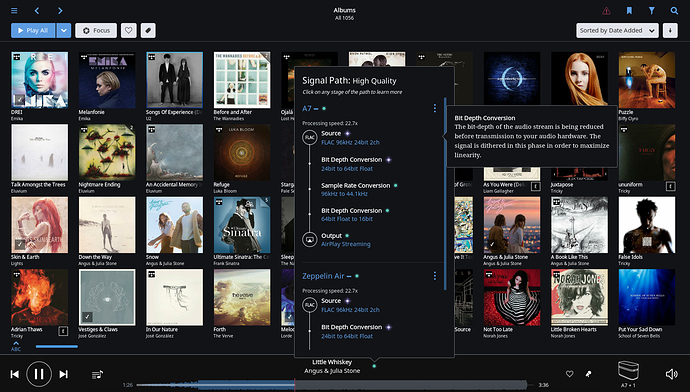This screenshot has width=690, height=392.
Task: Click the lyrics microphone icon
Action: 588,374
